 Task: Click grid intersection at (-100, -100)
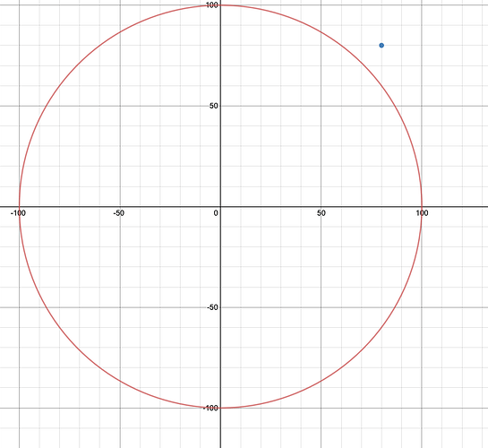(20, 408)
